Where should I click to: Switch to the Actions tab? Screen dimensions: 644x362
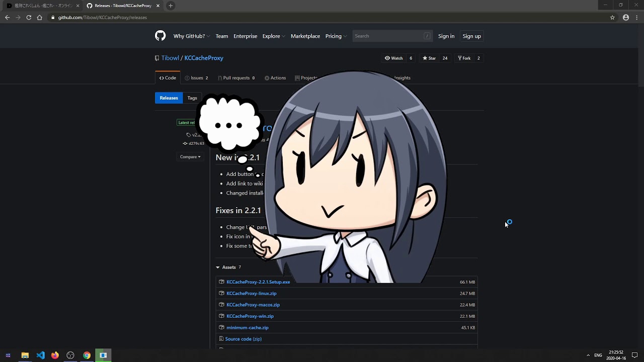click(x=275, y=78)
